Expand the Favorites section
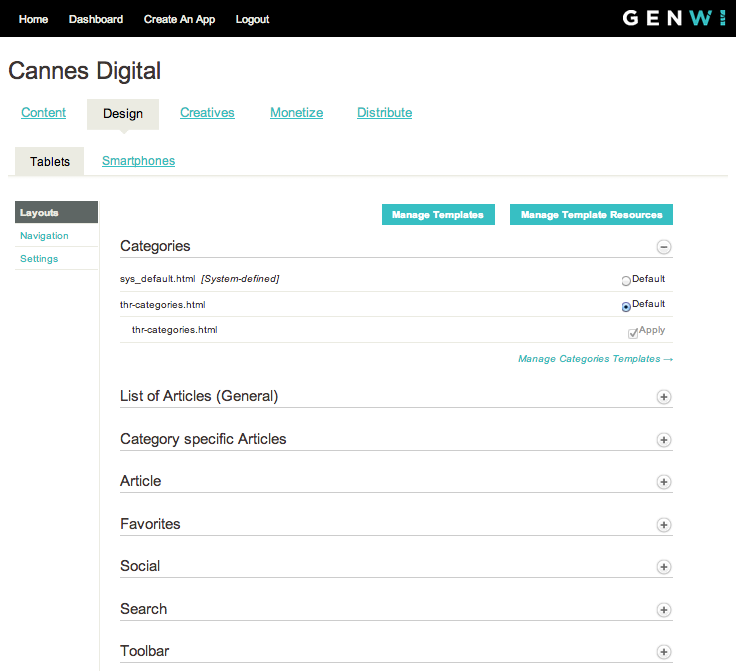The image size is (736, 671). pos(663,525)
